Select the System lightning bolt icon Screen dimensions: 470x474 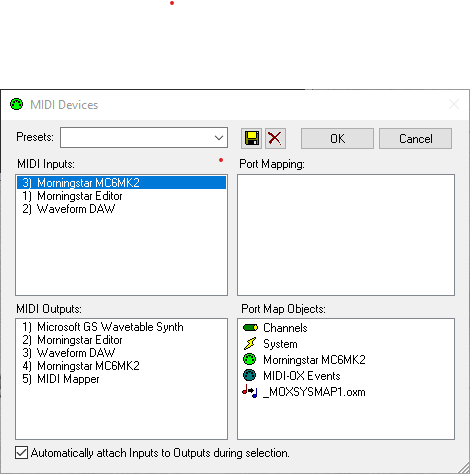coord(250,344)
